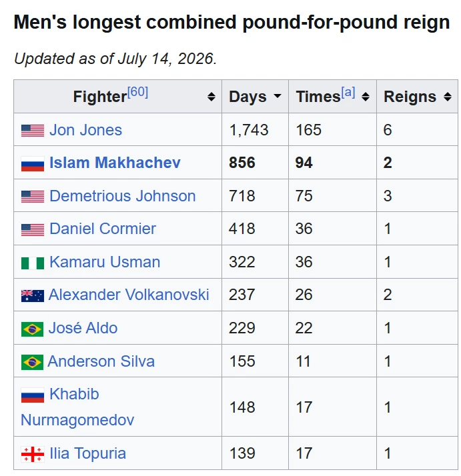
Task: Click the Australian flag beside Alexander Volkanovski
Action: click(33, 296)
